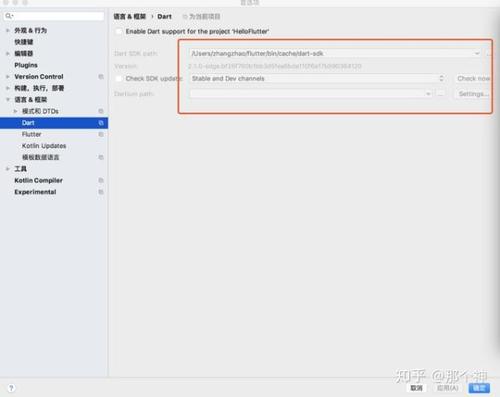
Task: Click the 取消 cancel button
Action: [417, 388]
